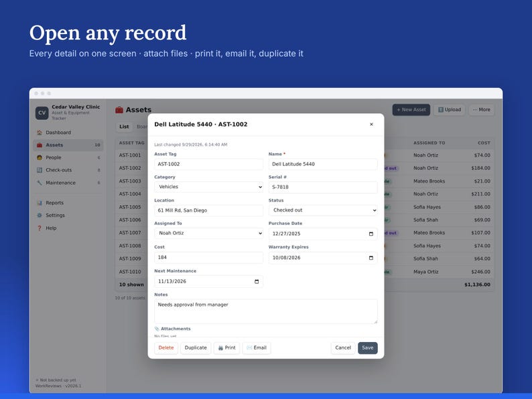Click the CV clinic logo badge
Viewport: 532px width, 399px height.
[x=42, y=113]
